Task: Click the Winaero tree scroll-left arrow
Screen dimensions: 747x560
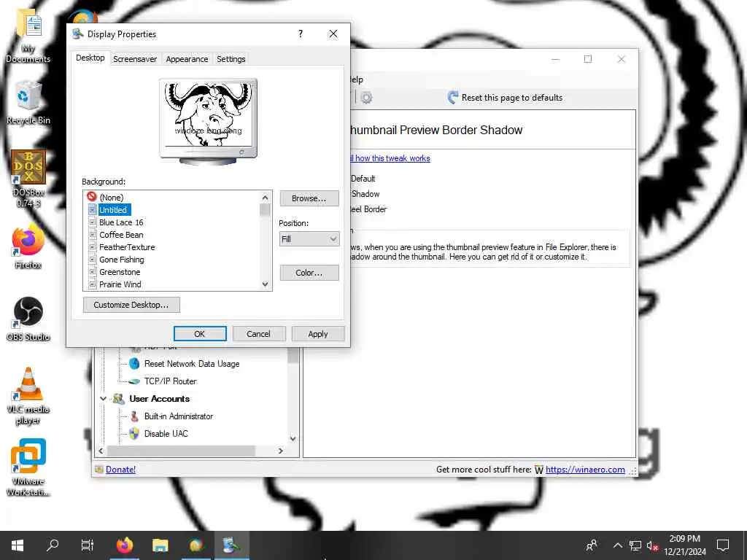Action: tap(101, 451)
